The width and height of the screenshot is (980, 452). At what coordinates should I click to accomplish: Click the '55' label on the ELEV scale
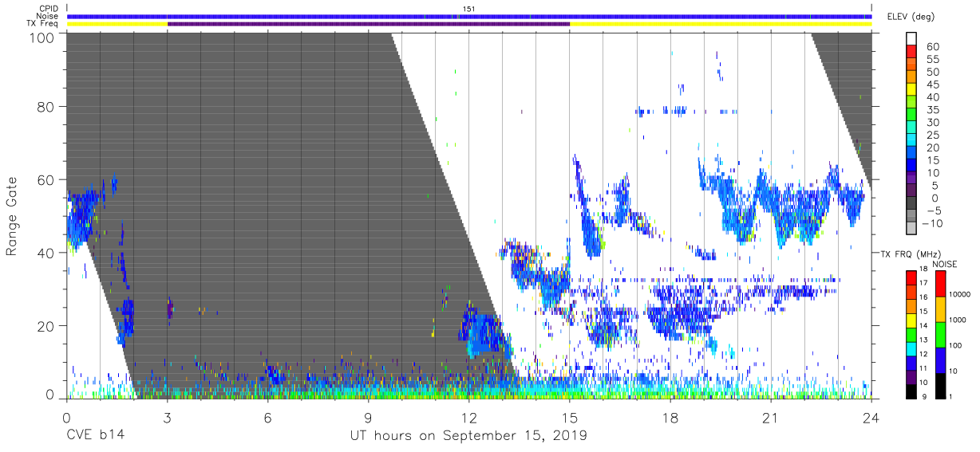pos(934,60)
